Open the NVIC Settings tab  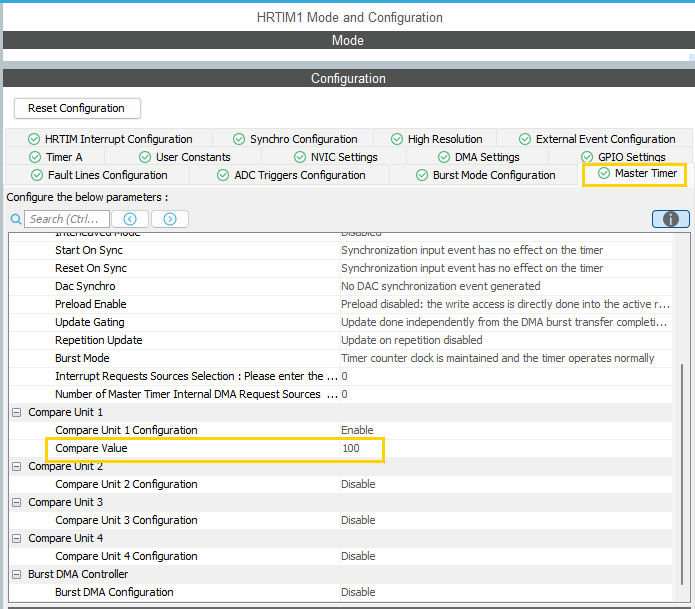pos(336,157)
